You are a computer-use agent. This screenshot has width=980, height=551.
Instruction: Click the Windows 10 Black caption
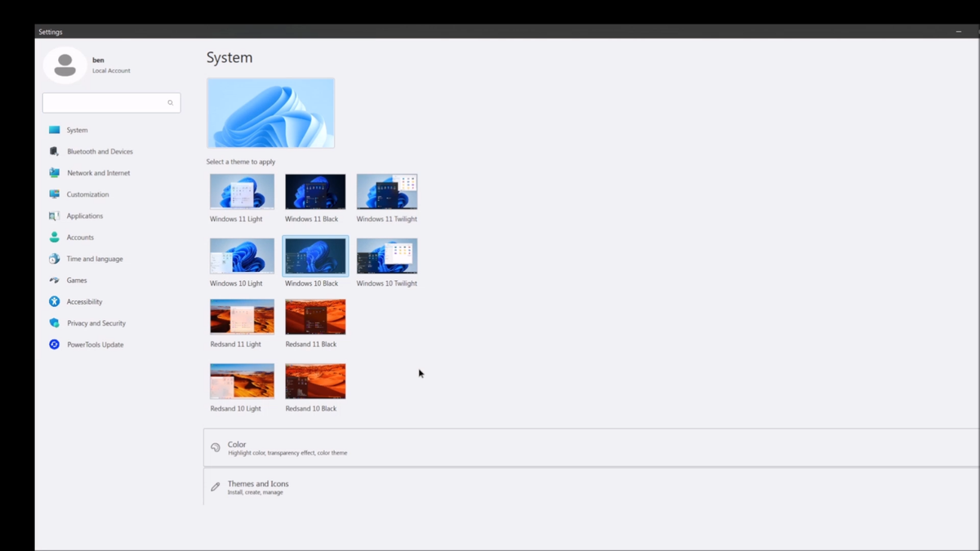pyautogui.click(x=311, y=283)
